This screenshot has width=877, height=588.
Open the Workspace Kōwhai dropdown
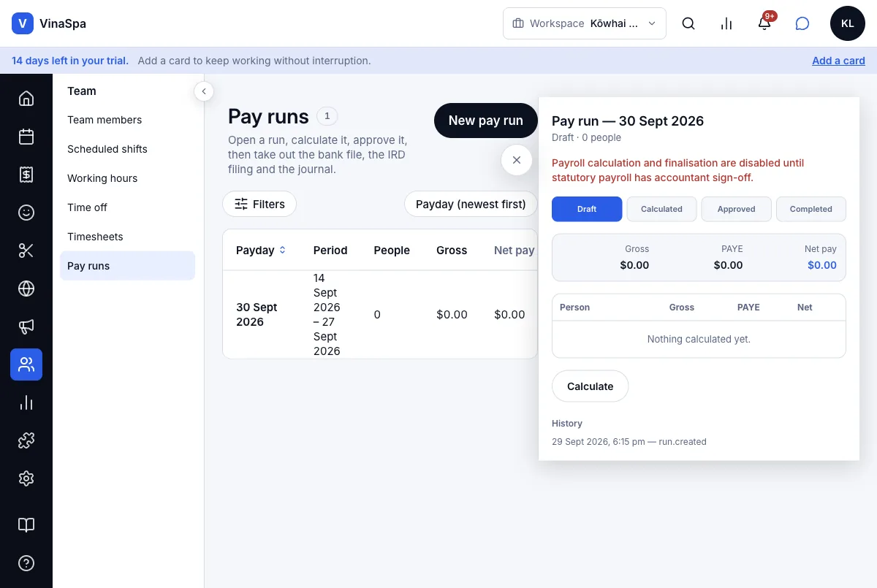point(585,23)
